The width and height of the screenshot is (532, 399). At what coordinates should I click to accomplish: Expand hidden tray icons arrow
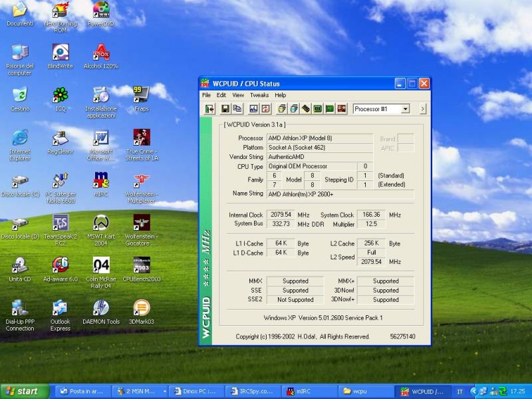(474, 391)
